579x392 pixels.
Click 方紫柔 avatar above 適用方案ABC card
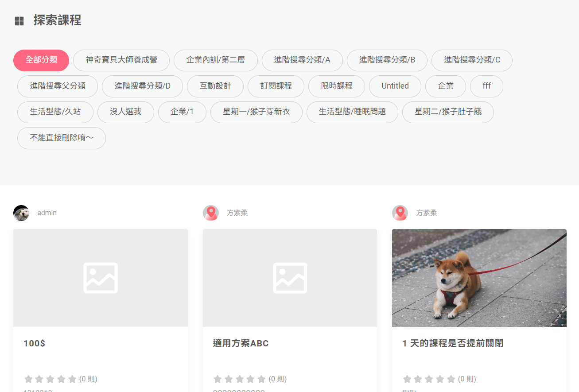pyautogui.click(x=211, y=213)
